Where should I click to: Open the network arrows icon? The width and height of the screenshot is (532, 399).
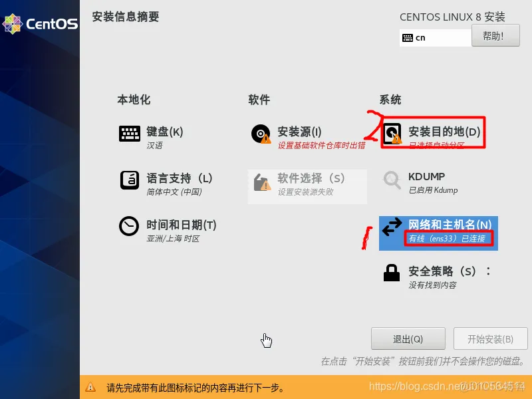coord(392,227)
